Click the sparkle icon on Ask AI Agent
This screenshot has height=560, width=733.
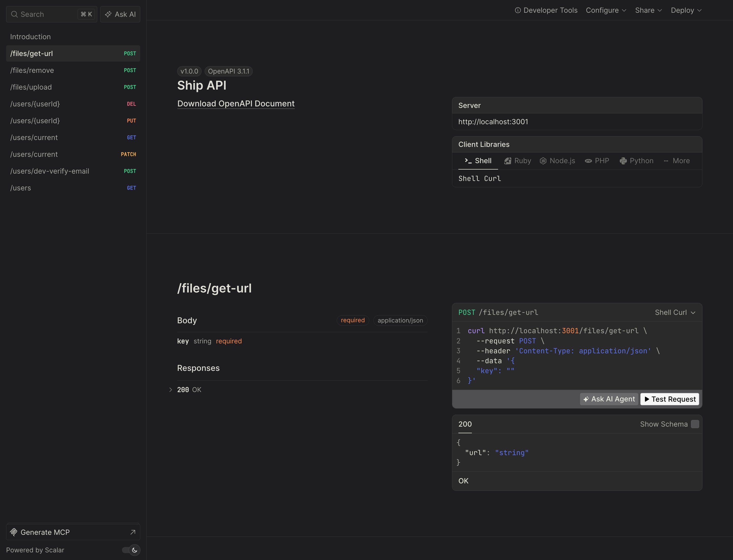586,399
